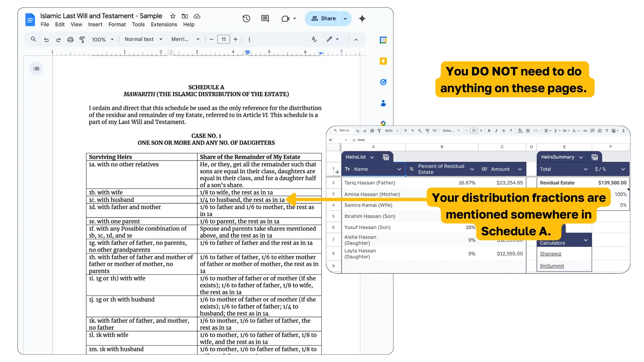This screenshot has width=644, height=362.
Task: Toggle italic in the Sheets toolbar
Action: 496,131
